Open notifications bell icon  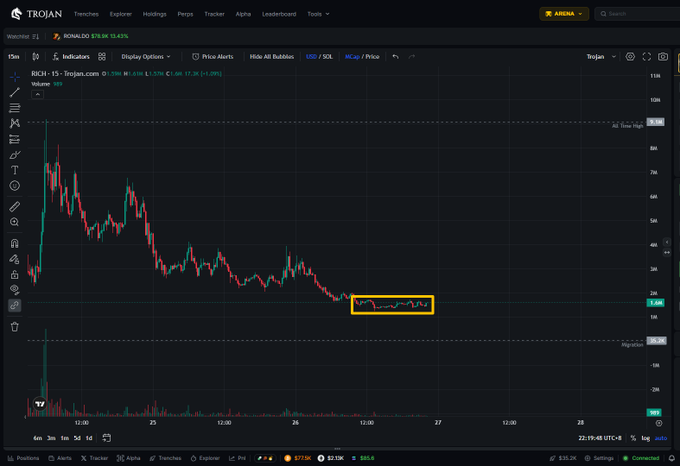[x=671, y=458]
